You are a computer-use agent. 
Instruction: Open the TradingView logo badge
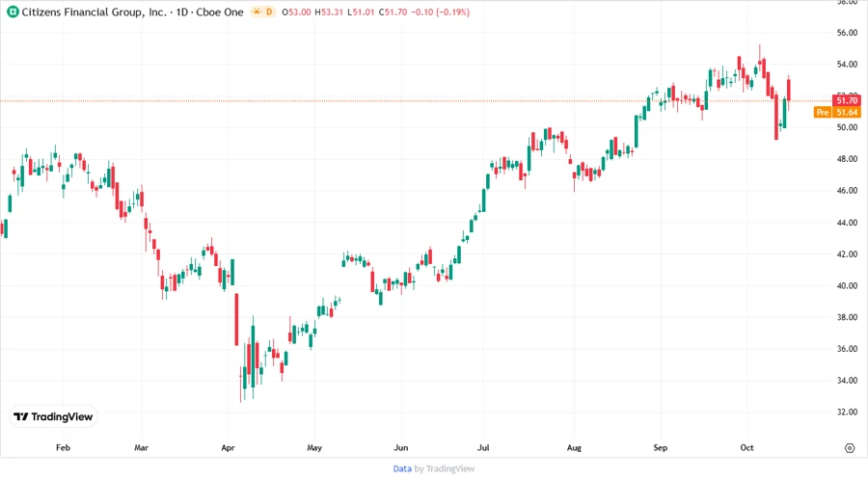click(54, 417)
